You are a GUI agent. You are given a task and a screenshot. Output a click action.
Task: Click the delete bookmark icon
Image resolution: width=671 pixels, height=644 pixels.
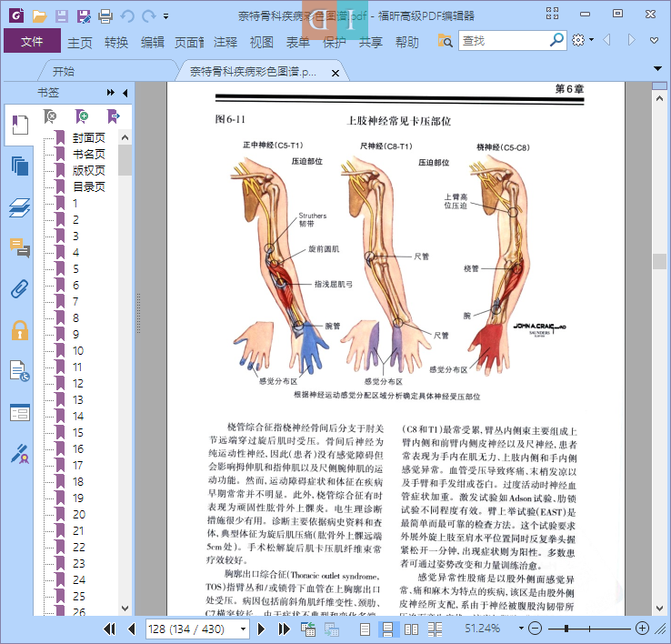[x=50, y=116]
